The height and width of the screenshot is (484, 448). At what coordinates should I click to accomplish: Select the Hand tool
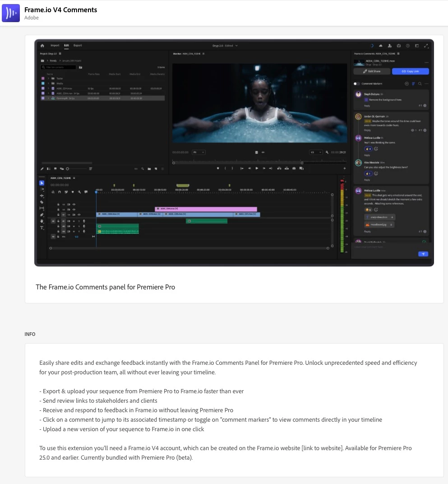42,221
